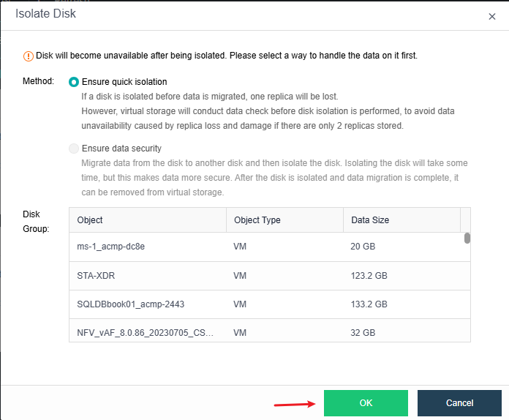The image size is (509, 420).
Task: Click the 20 GB data size cell
Action: point(363,247)
